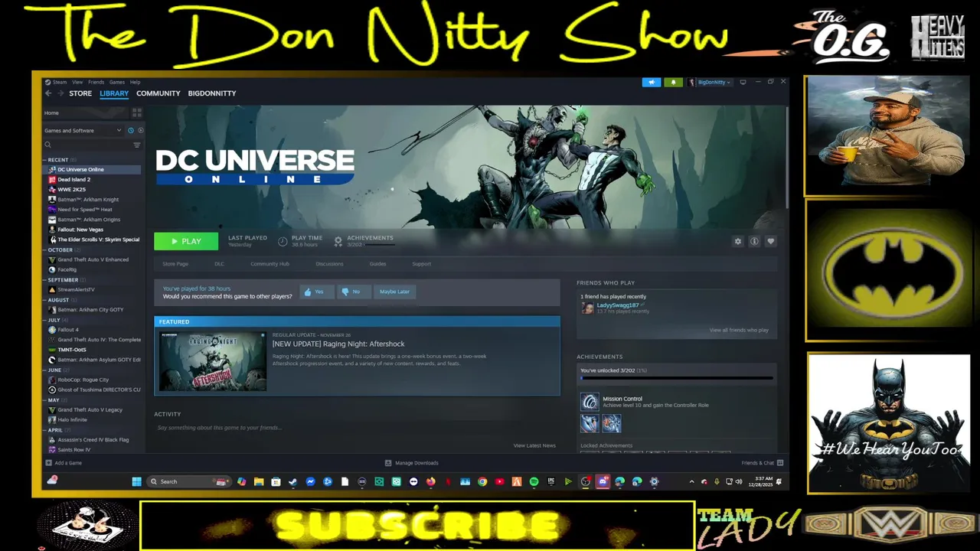Click the Windows taskbar Search box
The image size is (980, 551).
tap(188, 481)
